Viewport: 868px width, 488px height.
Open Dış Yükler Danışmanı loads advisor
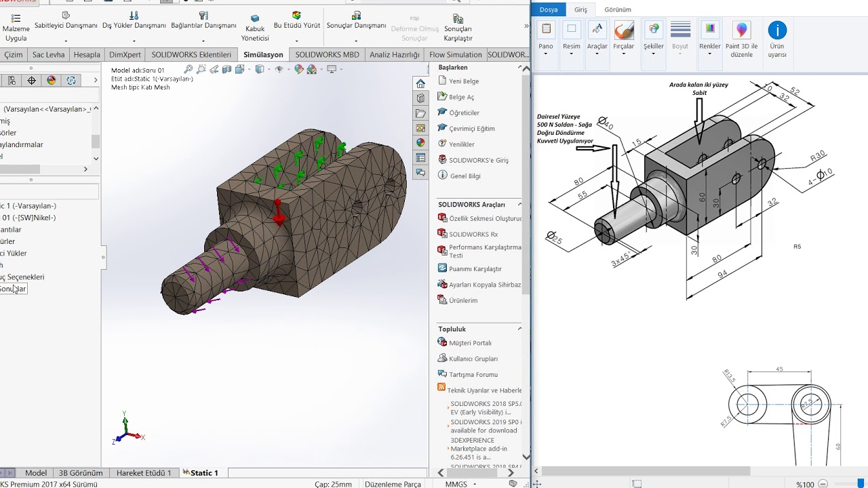click(134, 20)
